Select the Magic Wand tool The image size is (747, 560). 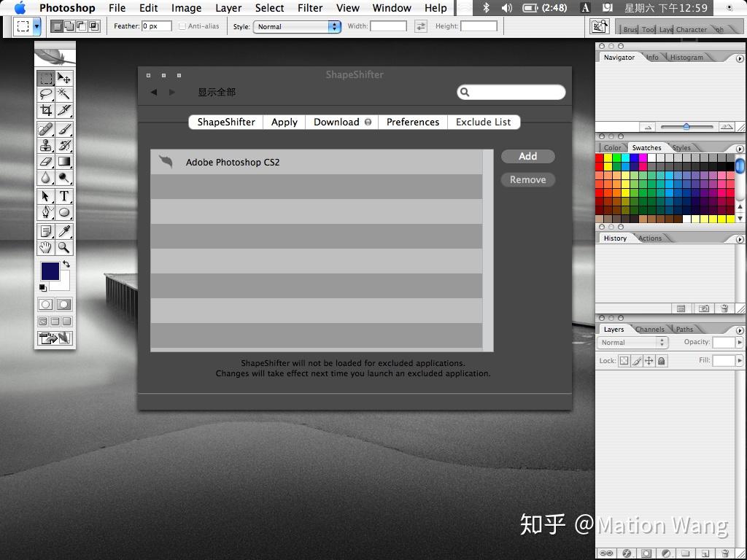pyautogui.click(x=64, y=94)
